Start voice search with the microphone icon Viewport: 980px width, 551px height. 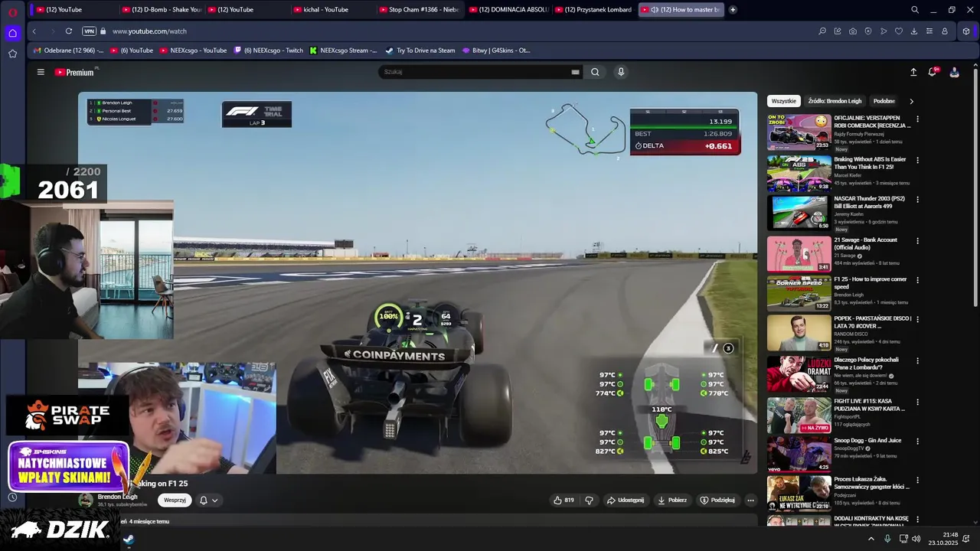pos(621,72)
